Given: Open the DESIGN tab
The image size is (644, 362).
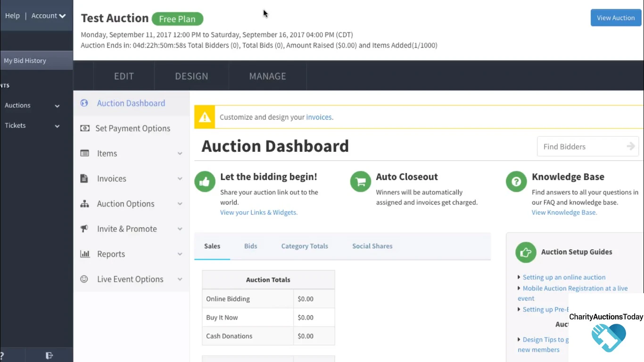Looking at the screenshot, I should click(191, 76).
